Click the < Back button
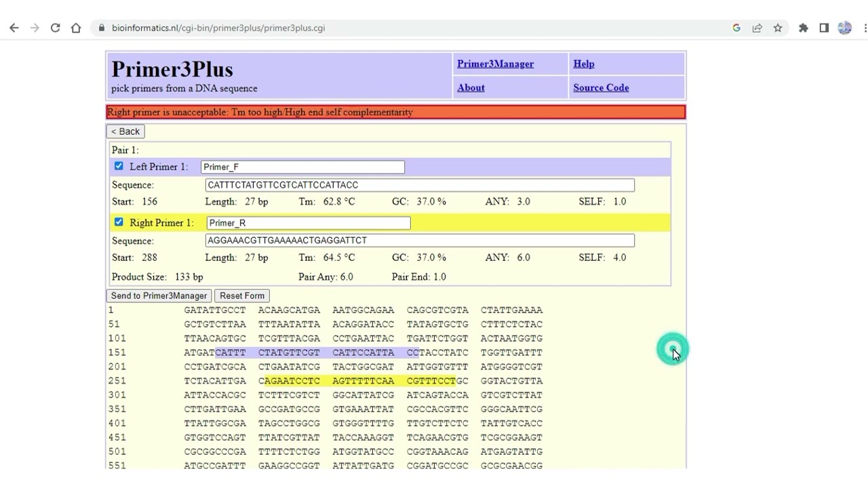 (125, 131)
